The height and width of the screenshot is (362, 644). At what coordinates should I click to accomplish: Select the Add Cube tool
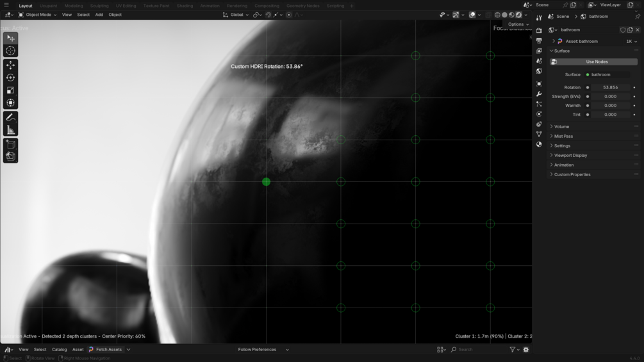pos(11,144)
